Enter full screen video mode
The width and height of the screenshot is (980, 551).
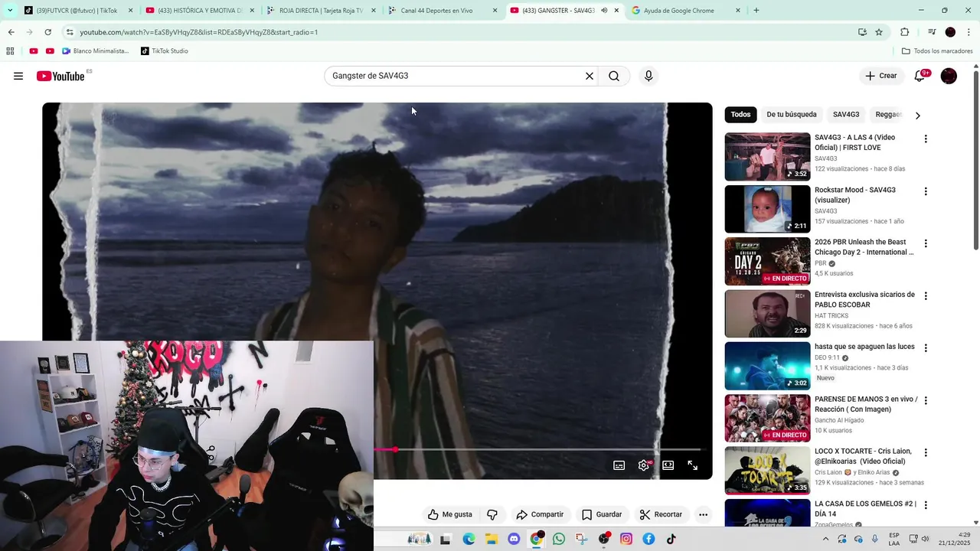point(692,465)
